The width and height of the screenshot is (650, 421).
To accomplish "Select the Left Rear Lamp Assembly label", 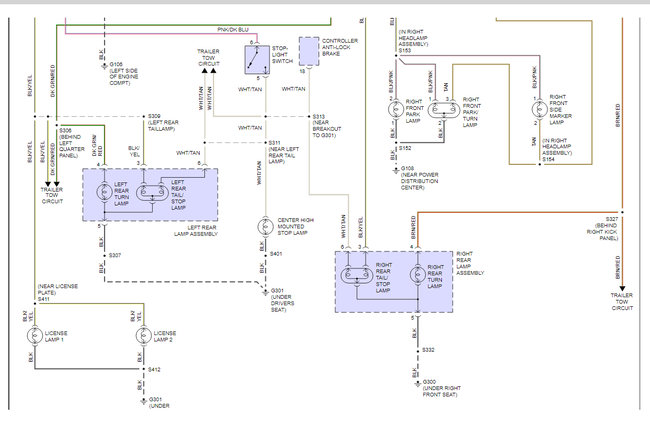I will tap(196, 231).
